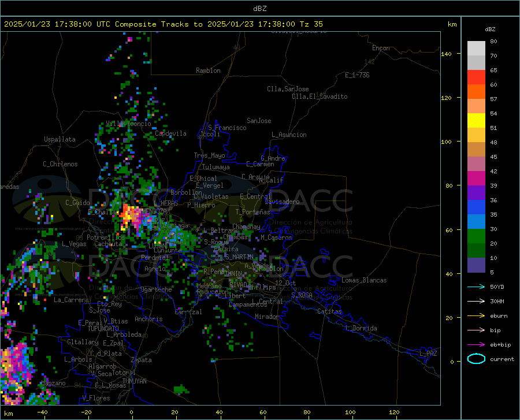Select the magenta 39-42 dBZ swatch
The width and height of the screenshot is (520, 420).
[x=476, y=179]
